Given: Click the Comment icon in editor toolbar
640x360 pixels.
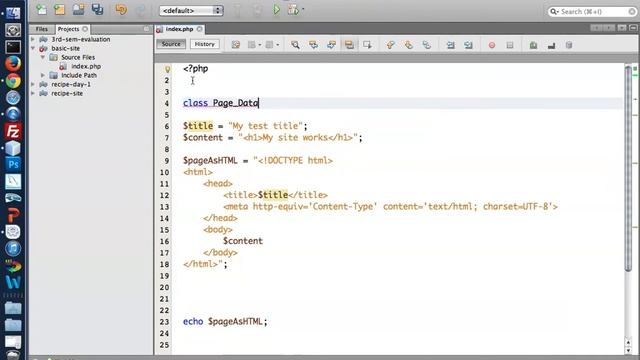Looking at the screenshot, I should tap(533, 45).
